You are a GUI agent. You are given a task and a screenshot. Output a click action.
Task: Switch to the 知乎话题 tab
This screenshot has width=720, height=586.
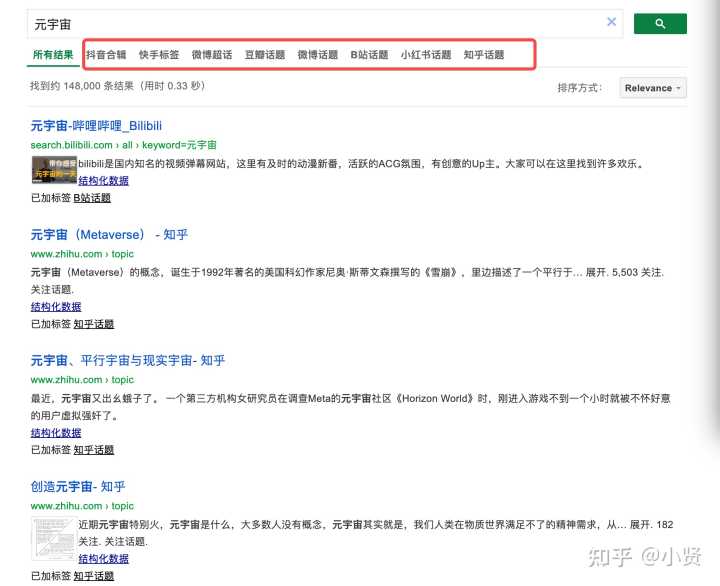484,55
